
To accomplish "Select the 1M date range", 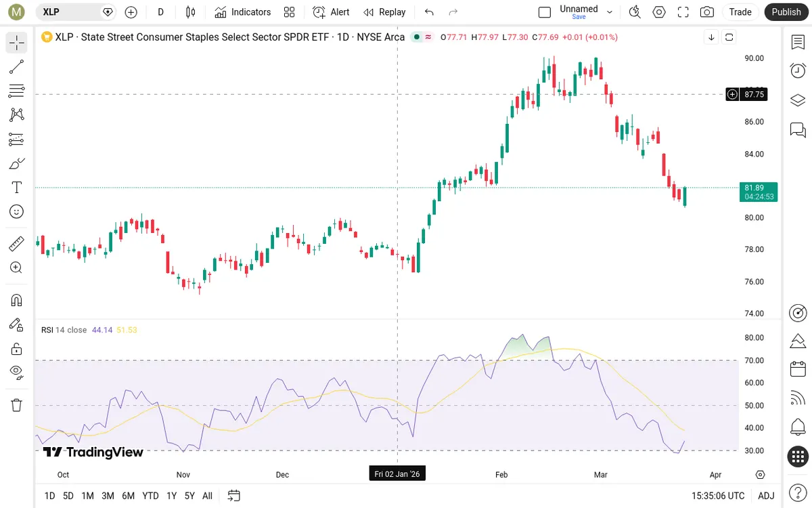I will [x=87, y=496].
